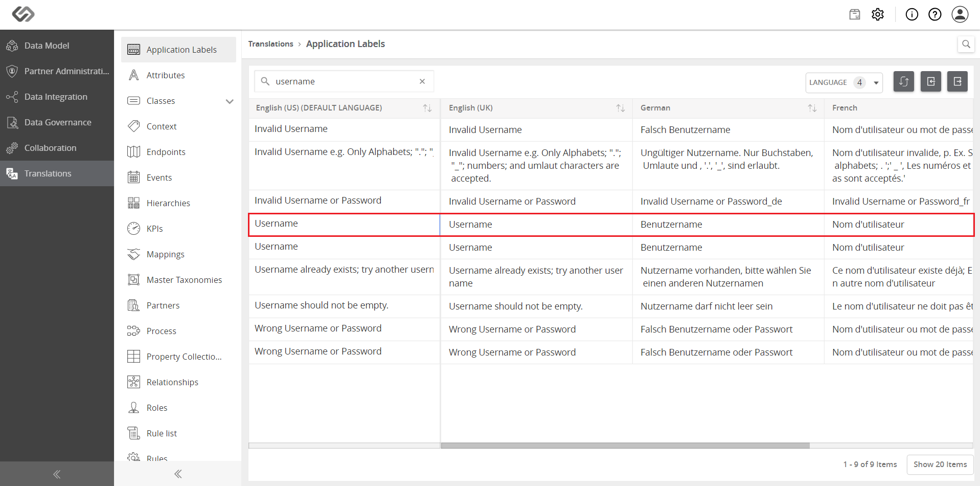Click Show 20 Items button
This screenshot has height=486, width=980.
[940, 465]
